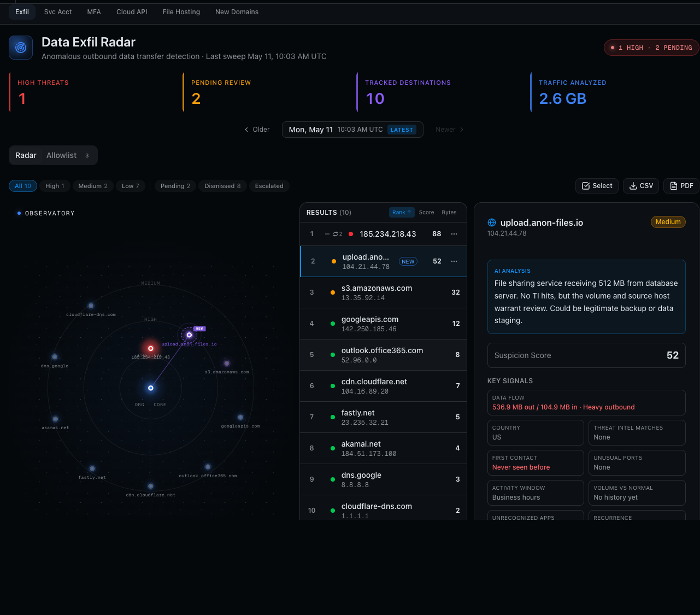
Task: Select the cdn.cloudflare.net radar node
Action: 150,486
